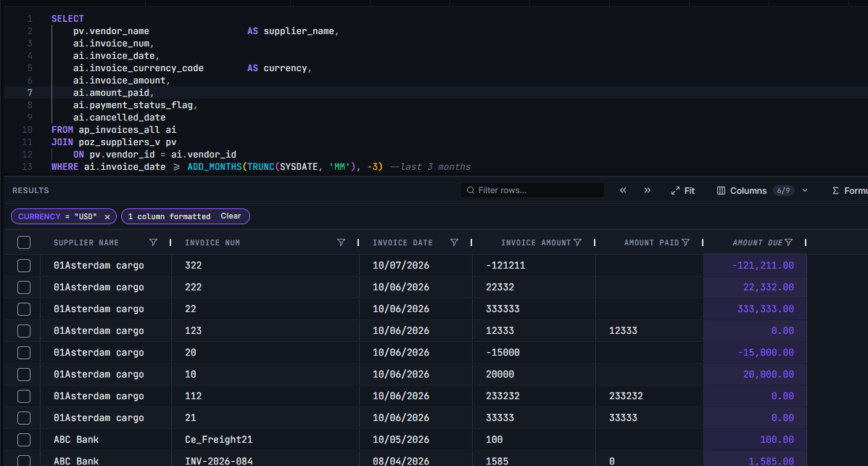Expand the Columns 6/9 dropdown
The height and width of the screenshot is (466, 868).
pyautogui.click(x=755, y=191)
